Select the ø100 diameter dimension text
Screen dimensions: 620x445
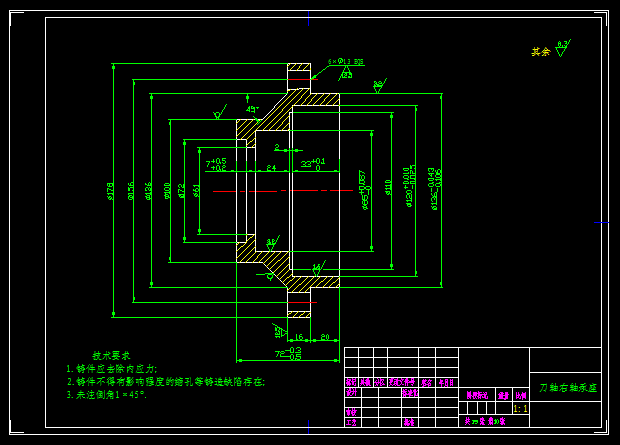[167, 191]
